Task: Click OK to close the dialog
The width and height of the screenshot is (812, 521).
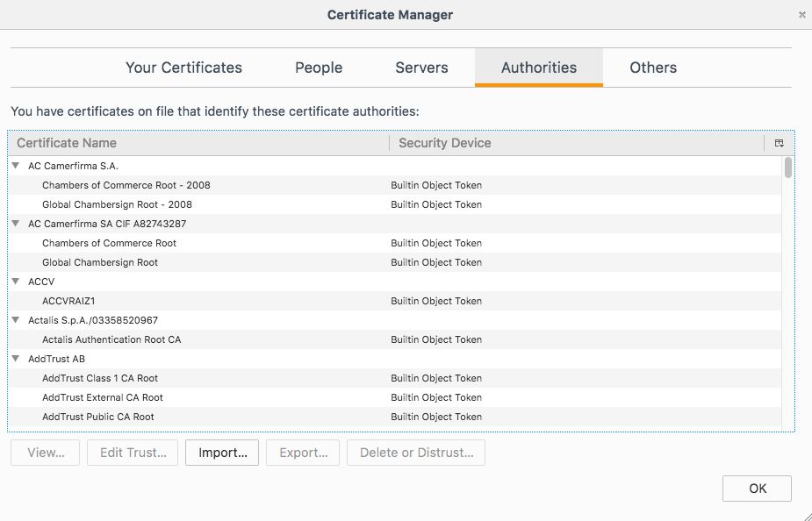Action: tap(756, 489)
